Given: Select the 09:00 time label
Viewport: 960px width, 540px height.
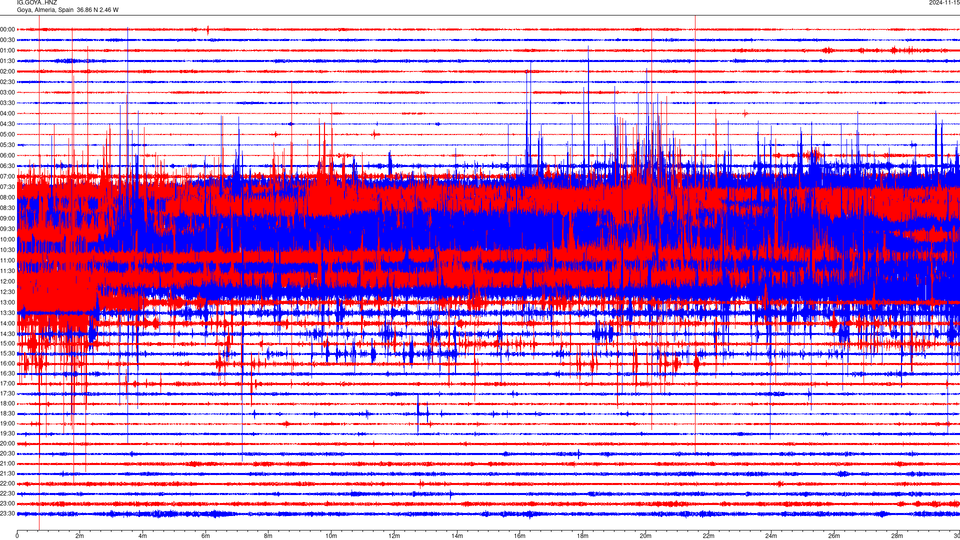Looking at the screenshot, I should tap(7, 219).
